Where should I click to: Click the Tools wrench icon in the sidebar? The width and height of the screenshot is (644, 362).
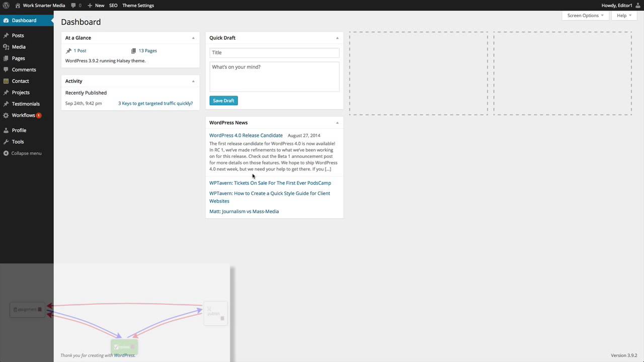[x=6, y=142]
